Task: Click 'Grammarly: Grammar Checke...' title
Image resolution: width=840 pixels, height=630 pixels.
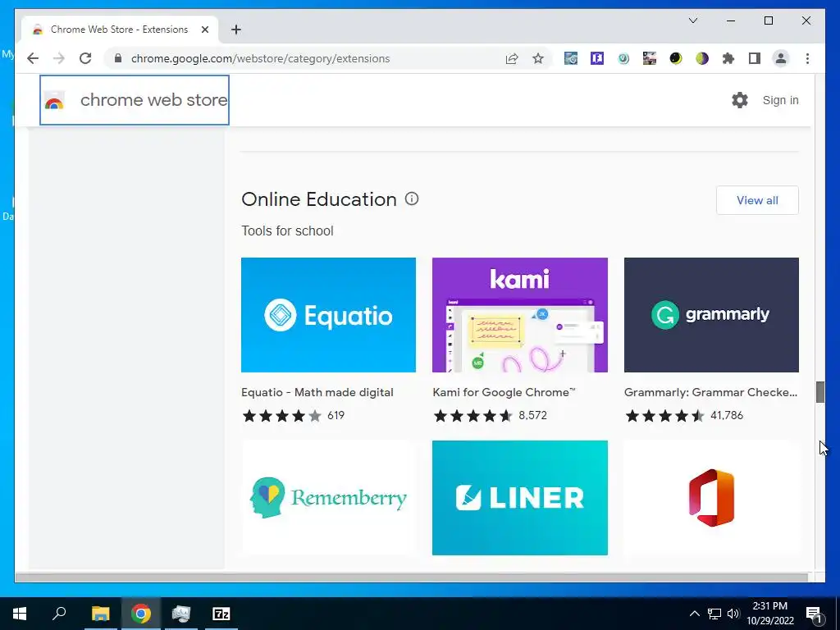Action: tap(710, 392)
